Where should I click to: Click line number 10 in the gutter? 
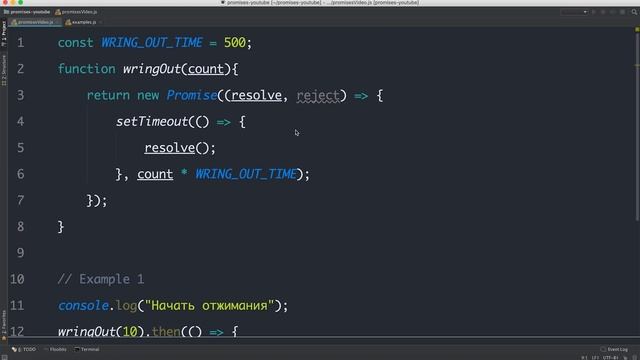point(17,279)
